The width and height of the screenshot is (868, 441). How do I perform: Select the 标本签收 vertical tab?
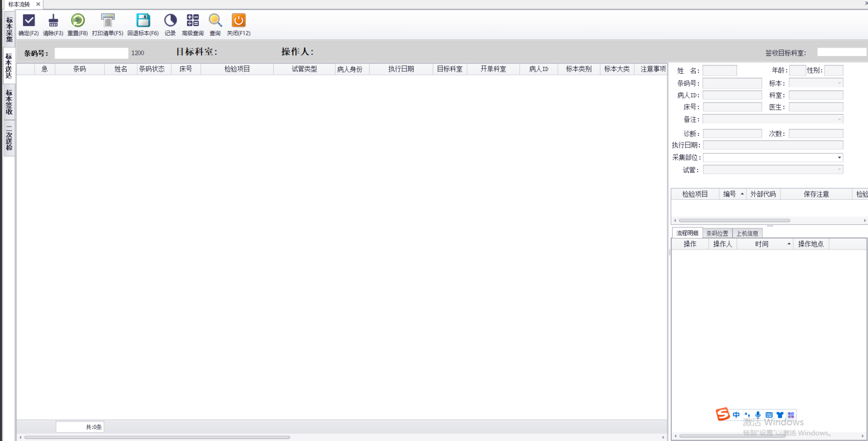click(9, 102)
